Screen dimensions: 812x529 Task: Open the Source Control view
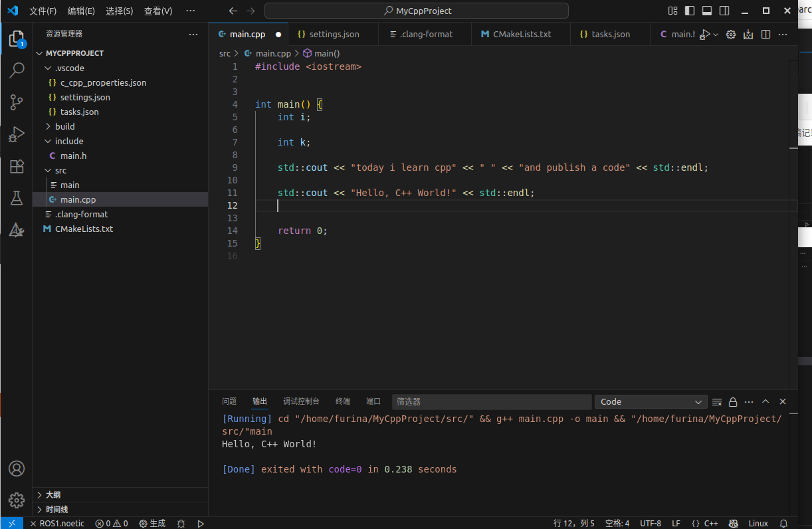click(17, 102)
